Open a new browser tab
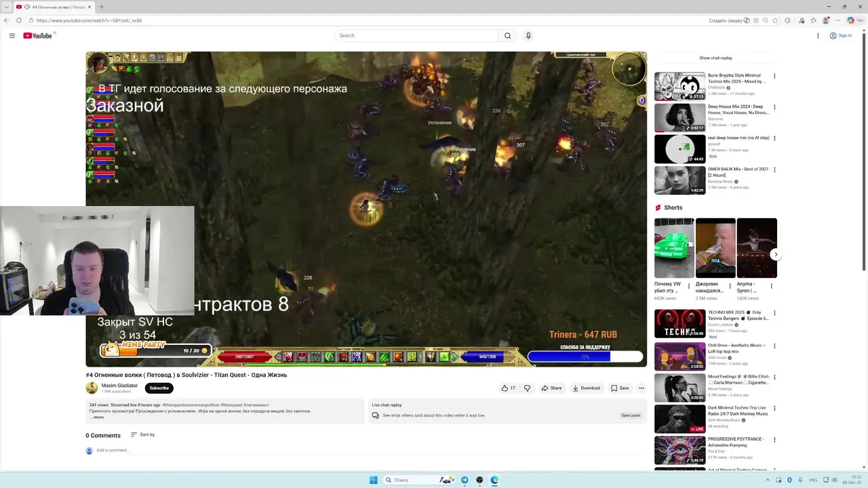This screenshot has width=868, height=488. coord(101,7)
